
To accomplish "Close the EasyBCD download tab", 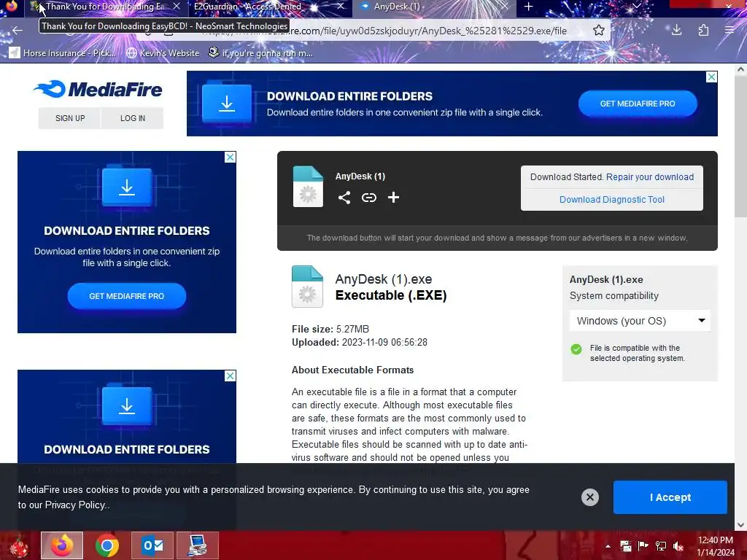I will [x=177, y=7].
